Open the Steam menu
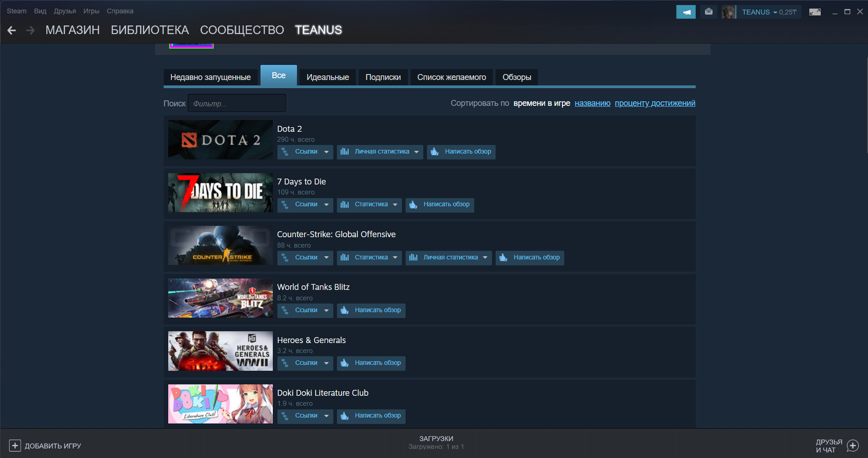 16,11
